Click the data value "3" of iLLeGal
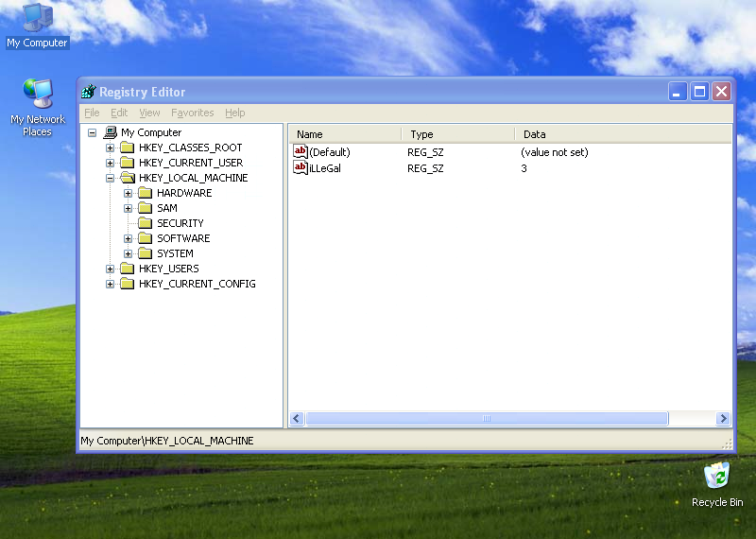The height and width of the screenshot is (539, 756). tap(524, 168)
